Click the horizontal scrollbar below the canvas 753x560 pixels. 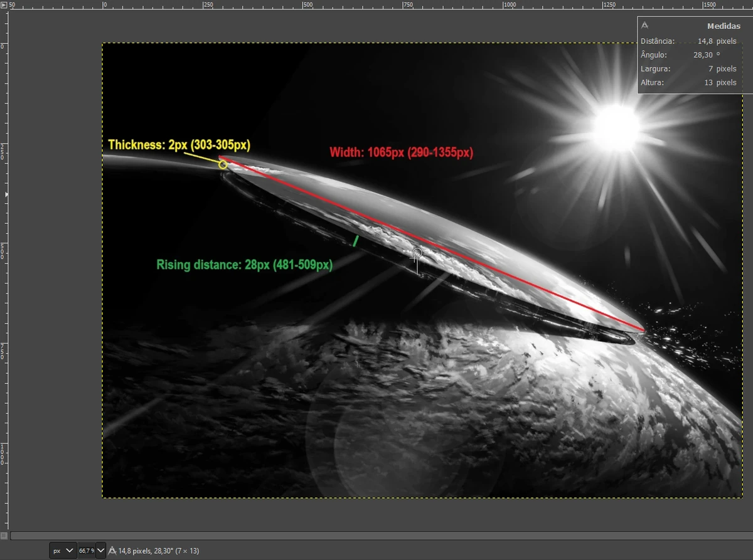382,536
